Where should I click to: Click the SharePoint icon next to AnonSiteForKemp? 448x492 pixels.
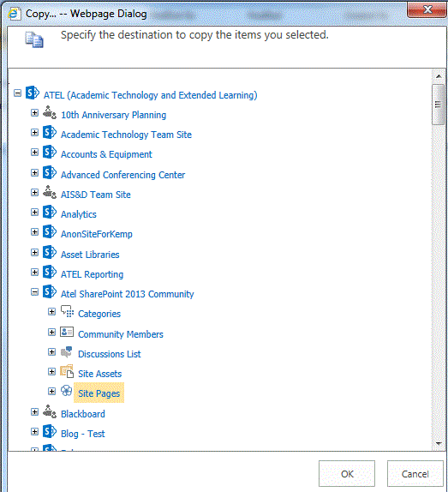[x=50, y=231]
